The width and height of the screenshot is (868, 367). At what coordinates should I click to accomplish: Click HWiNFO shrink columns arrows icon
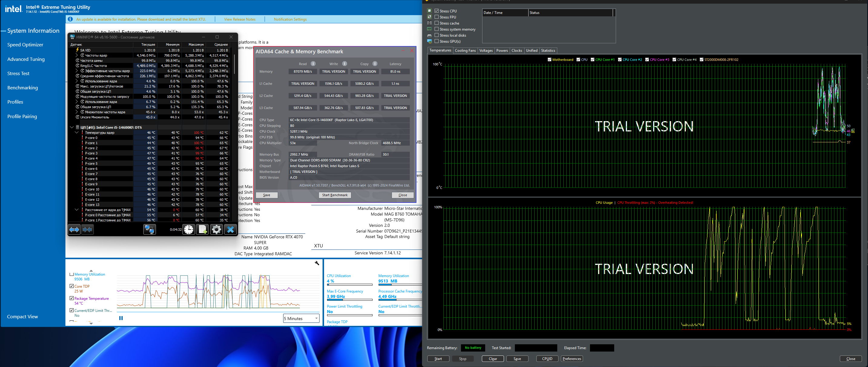tap(87, 230)
